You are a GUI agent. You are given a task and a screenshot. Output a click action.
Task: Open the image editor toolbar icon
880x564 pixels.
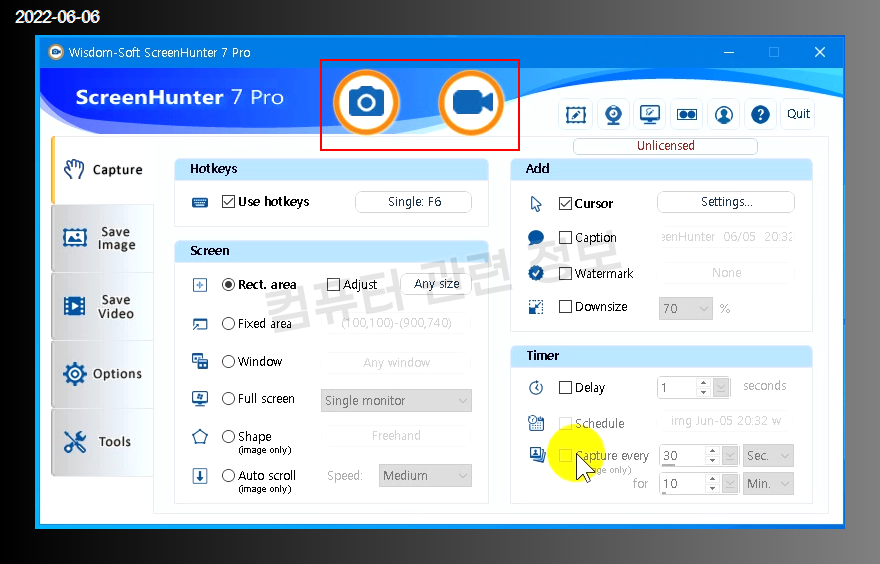click(x=576, y=114)
